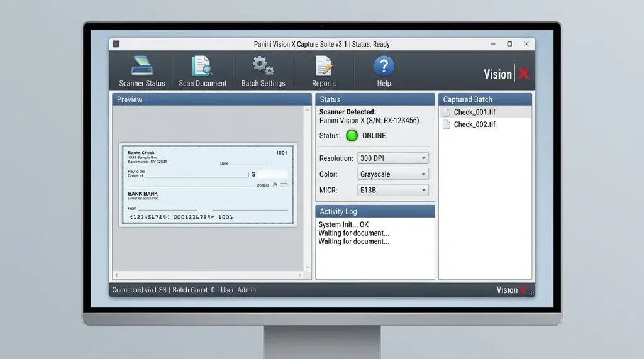Click the Preview scroll up arrow
Viewport: 644px width, 359px height.
[x=307, y=109]
